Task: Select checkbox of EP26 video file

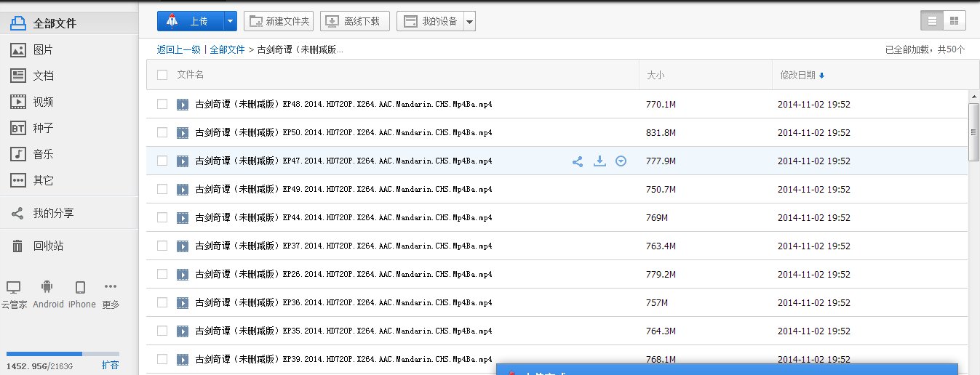Action: coord(162,275)
